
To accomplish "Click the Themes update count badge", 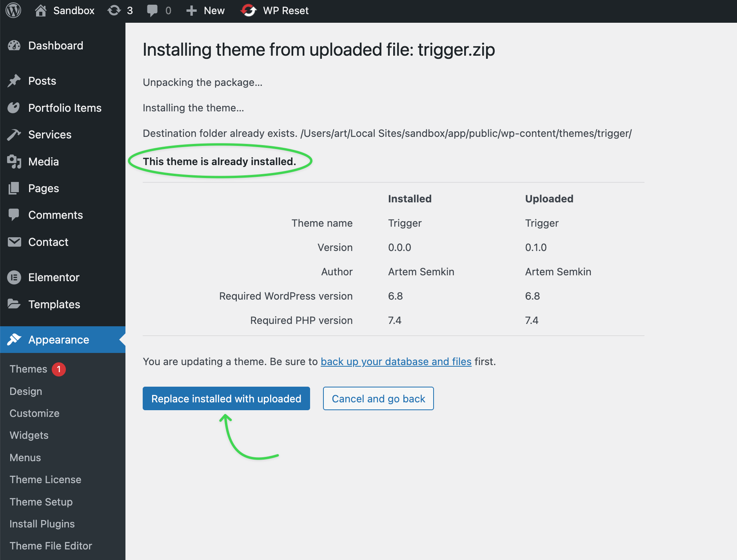I will point(59,369).
